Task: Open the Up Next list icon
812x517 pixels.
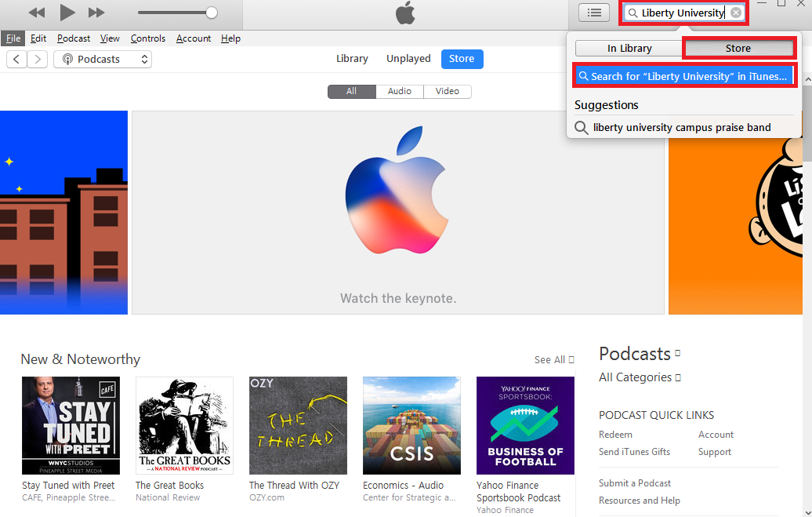Action: coord(594,13)
